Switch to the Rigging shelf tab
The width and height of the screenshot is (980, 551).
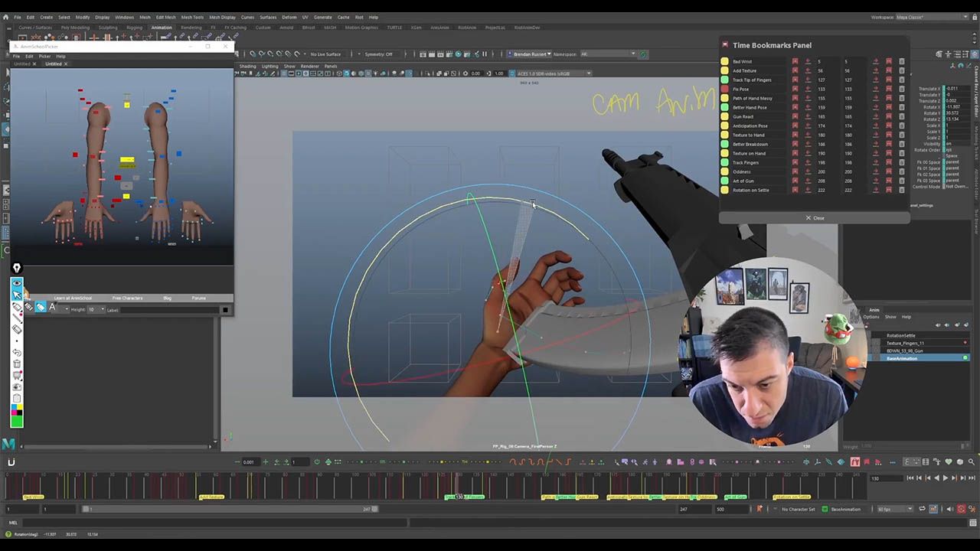coord(134,28)
